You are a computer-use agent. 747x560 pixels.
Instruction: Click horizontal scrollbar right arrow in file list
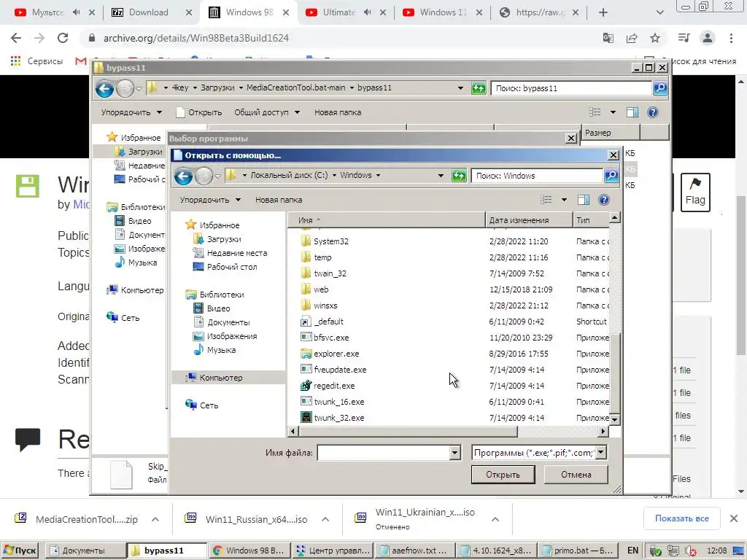603,432
